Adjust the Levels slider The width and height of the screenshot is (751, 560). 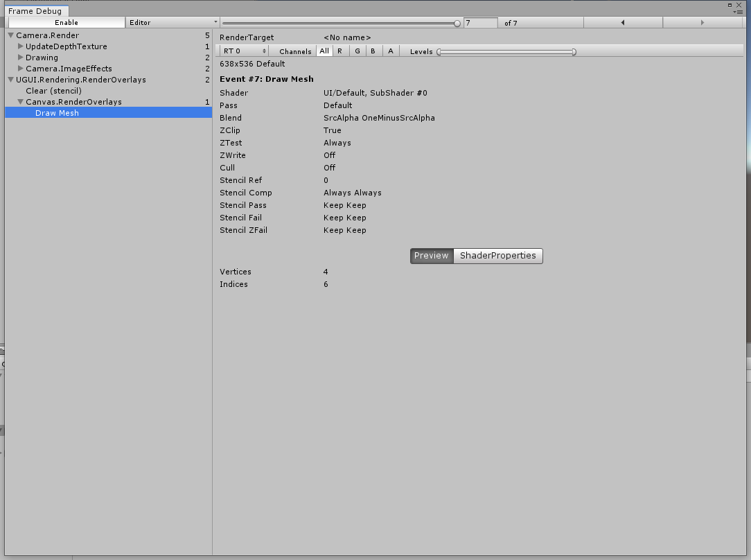point(506,51)
